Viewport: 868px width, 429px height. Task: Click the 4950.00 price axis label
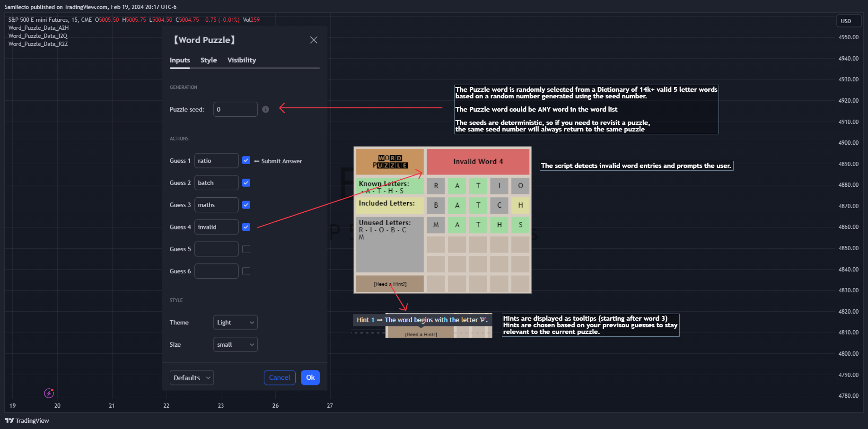[x=848, y=37]
